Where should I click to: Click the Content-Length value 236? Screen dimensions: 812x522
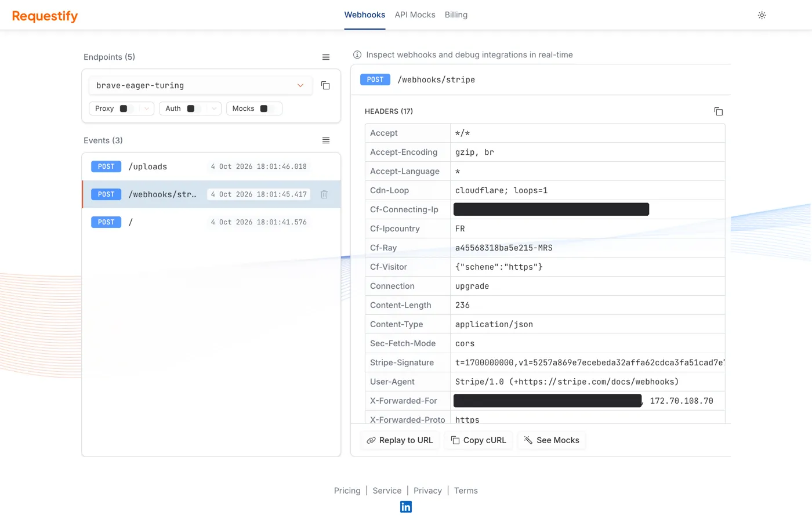(x=462, y=305)
